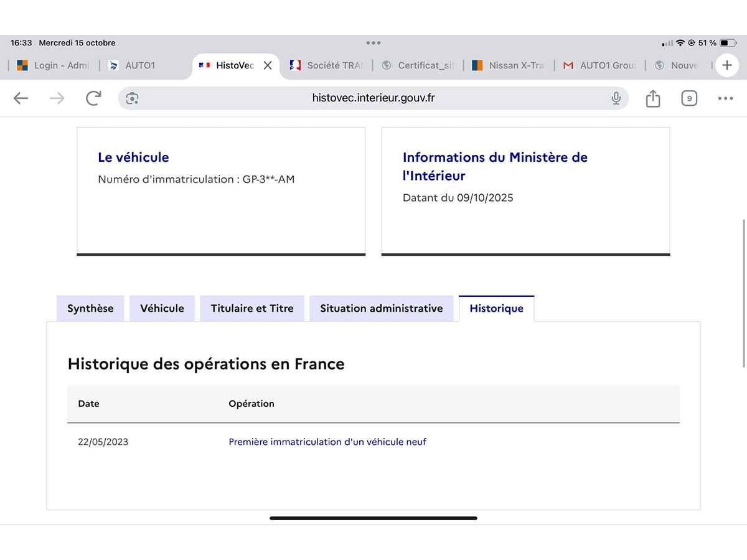This screenshot has height=560, width=747.
Task: Select the Historique tab
Action: 496,309
